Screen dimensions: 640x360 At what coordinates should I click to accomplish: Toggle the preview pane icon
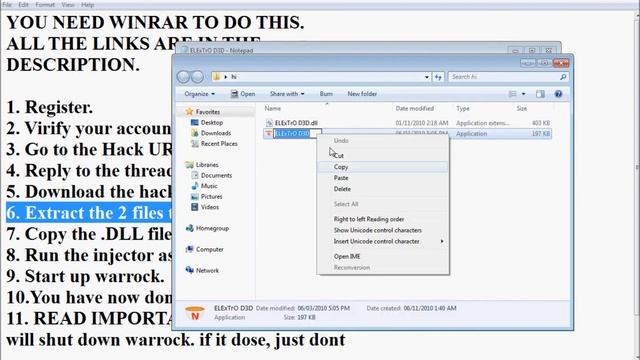point(540,94)
